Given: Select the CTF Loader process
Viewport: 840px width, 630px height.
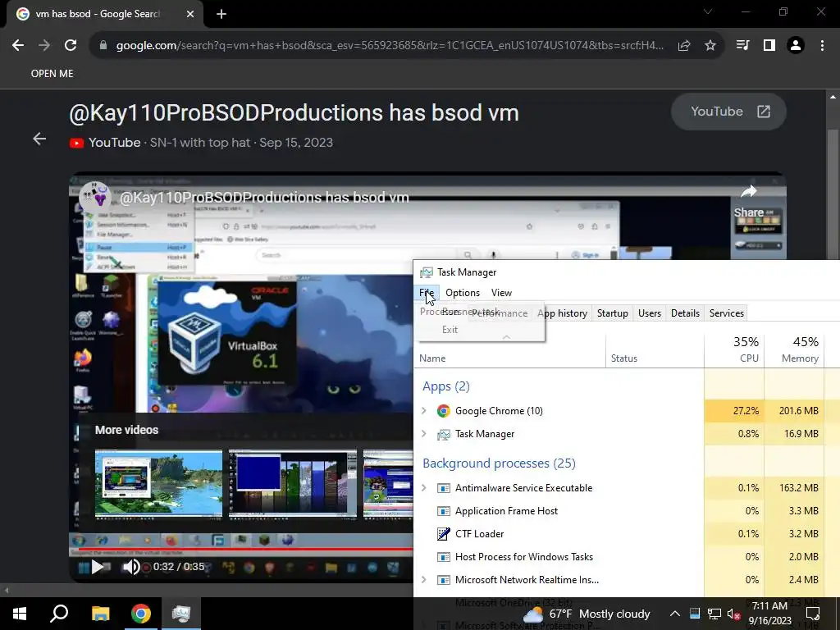Looking at the screenshot, I should (x=479, y=533).
